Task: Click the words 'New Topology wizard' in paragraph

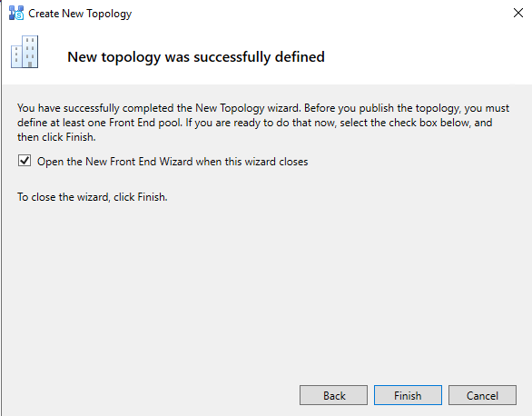Action: [248, 108]
